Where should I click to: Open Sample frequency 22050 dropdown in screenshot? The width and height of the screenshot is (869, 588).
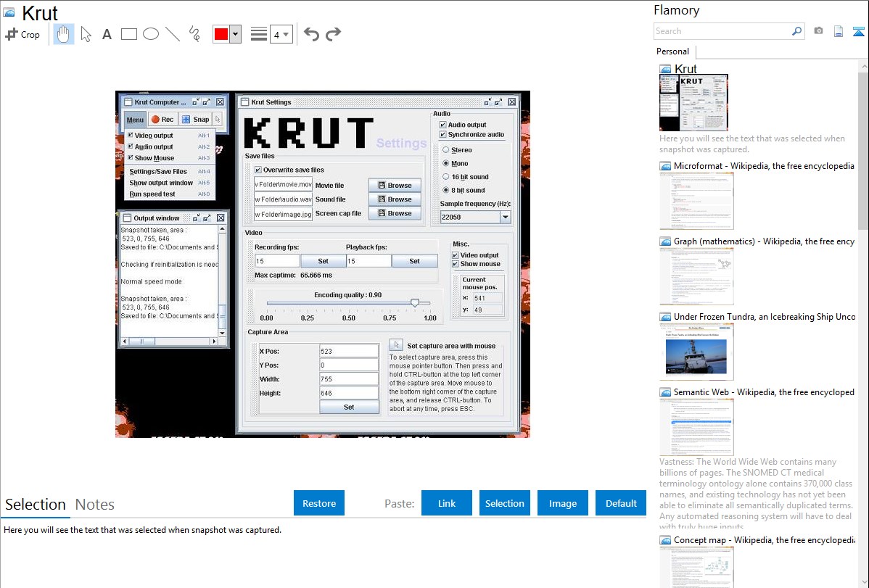(x=505, y=218)
